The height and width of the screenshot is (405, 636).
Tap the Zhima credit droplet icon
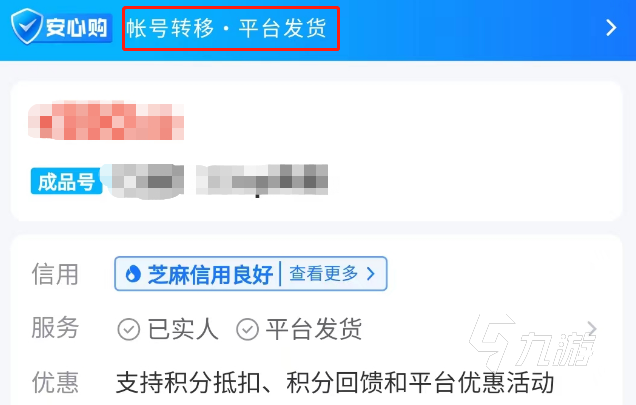(x=132, y=274)
